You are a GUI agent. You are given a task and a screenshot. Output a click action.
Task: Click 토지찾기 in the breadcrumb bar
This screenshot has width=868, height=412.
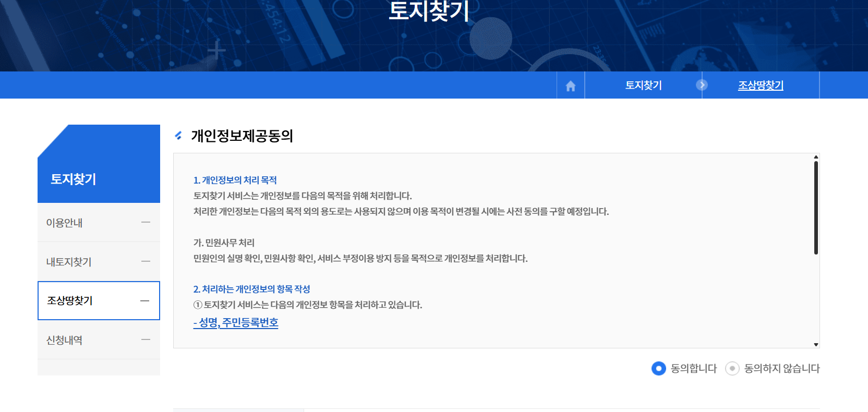643,86
